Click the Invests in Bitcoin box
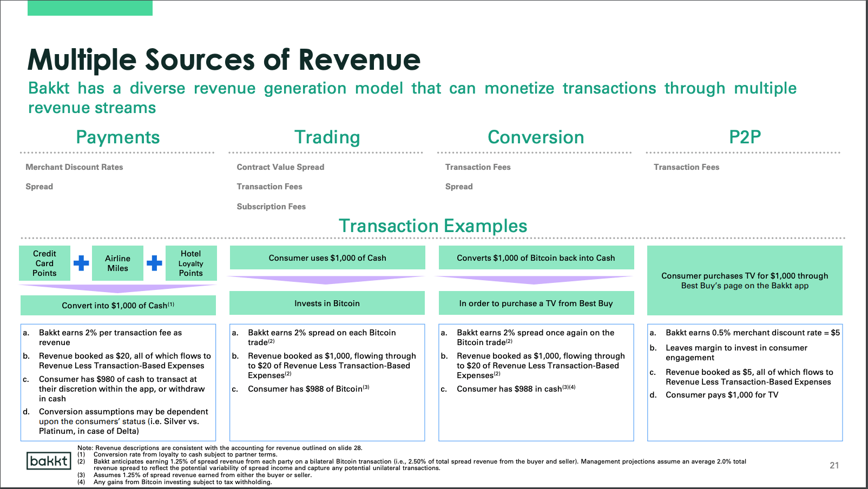This screenshot has height=489, width=868. [x=327, y=303]
